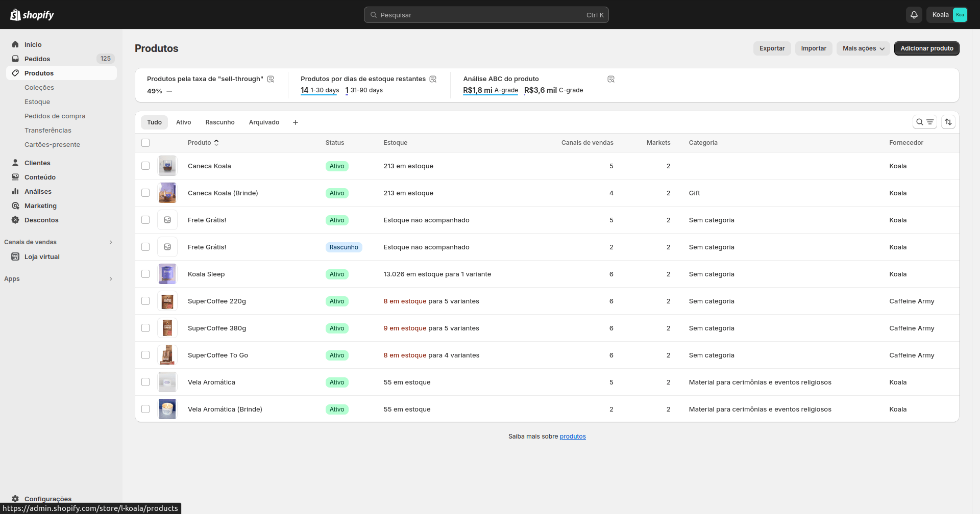Image resolution: width=980 pixels, height=514 pixels.
Task: Switch to the Rascunho tab
Action: pos(220,122)
